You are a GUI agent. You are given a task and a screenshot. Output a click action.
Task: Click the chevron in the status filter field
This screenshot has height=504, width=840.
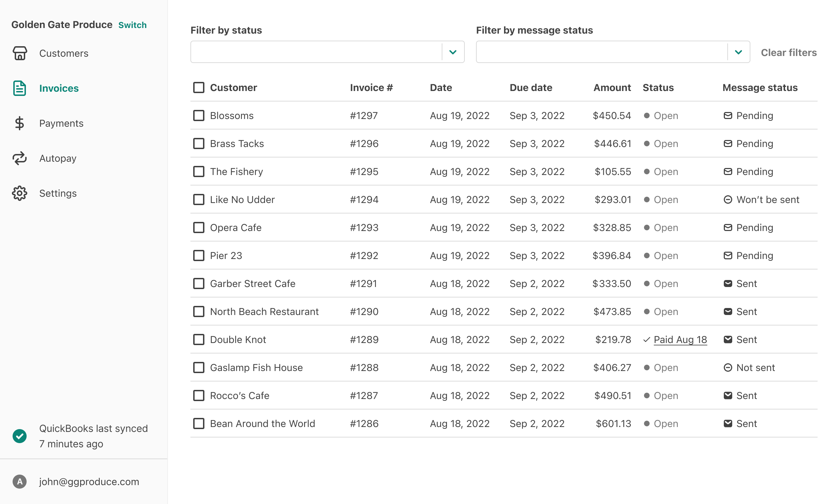point(453,52)
